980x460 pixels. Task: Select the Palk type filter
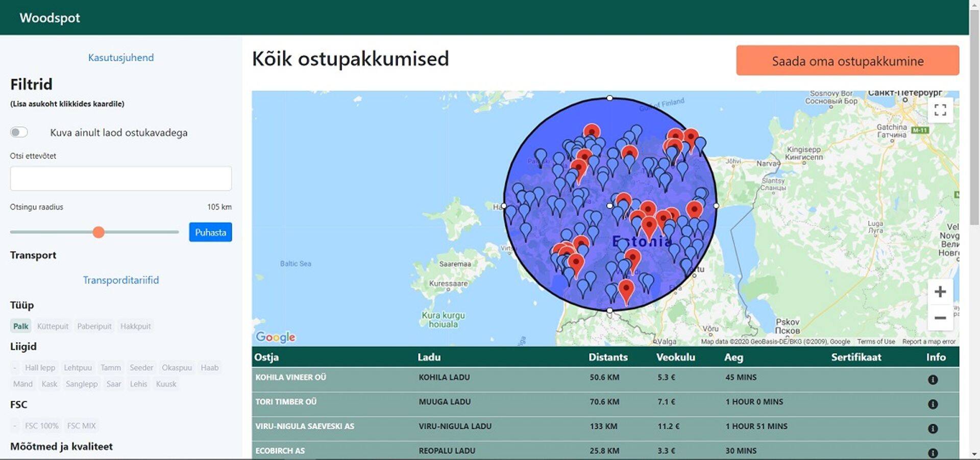21,326
